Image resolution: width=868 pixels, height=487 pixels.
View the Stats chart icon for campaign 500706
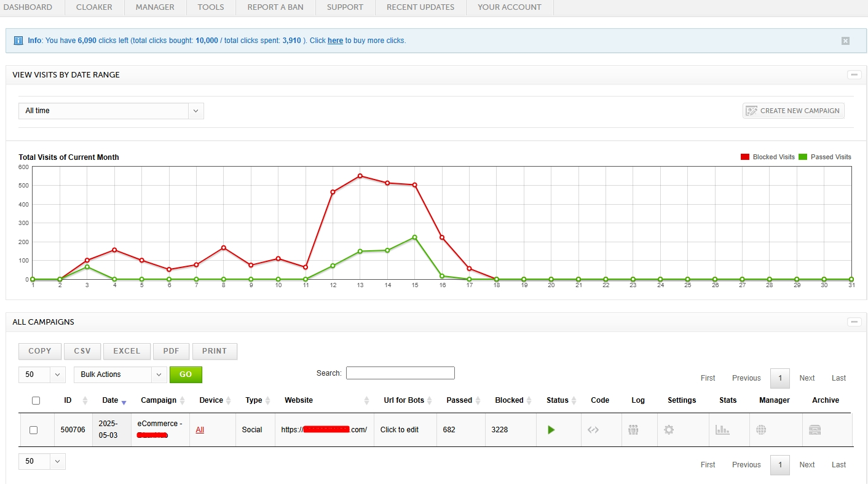point(722,430)
